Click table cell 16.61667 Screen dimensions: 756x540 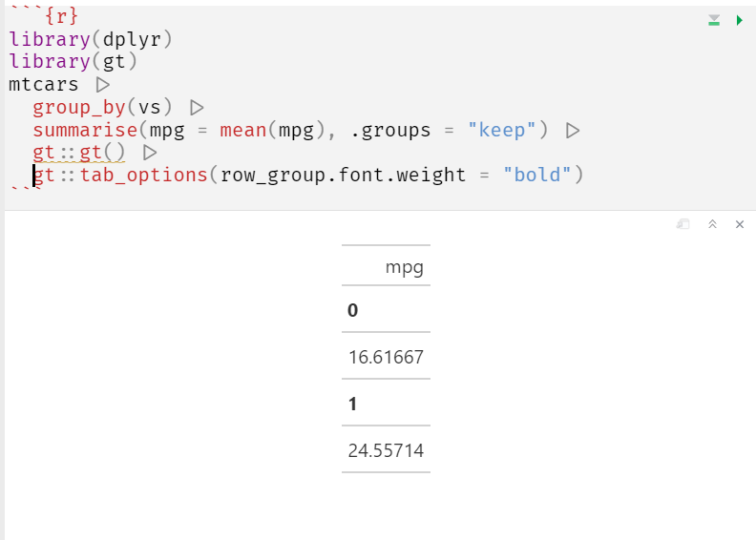tap(386, 357)
